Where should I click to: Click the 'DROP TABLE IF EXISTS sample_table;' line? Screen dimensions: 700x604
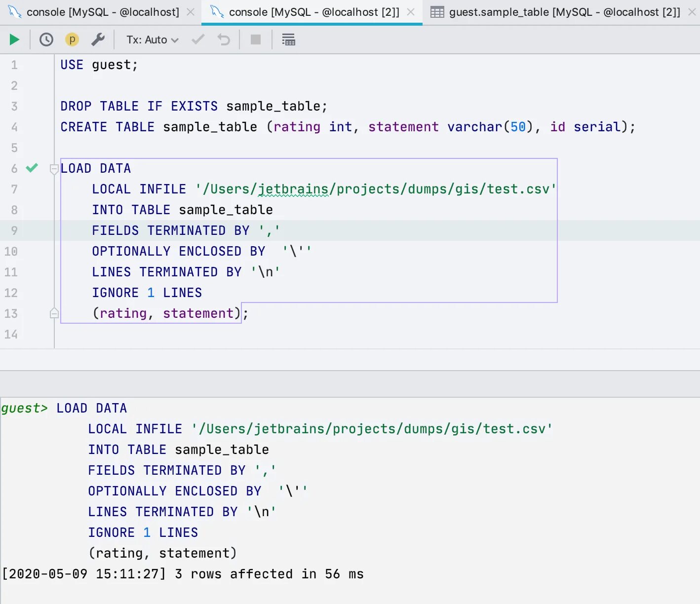click(x=194, y=106)
